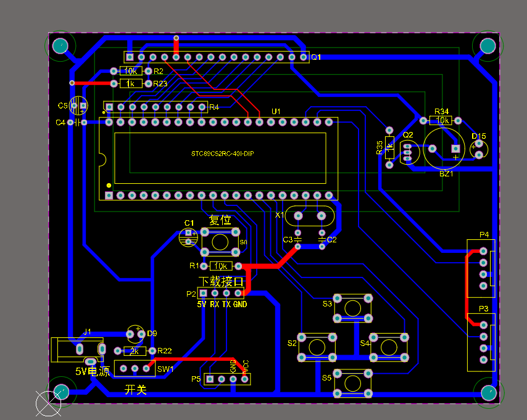Select the R22 2k resistor

[x=135, y=351]
